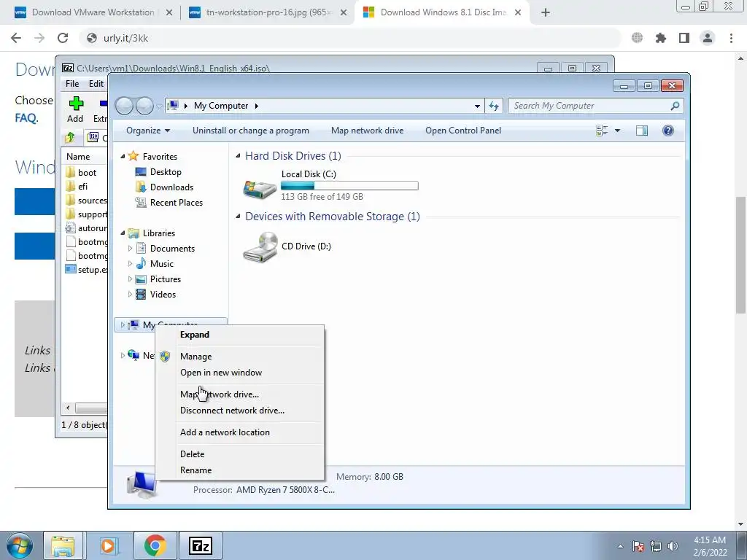This screenshot has width=747, height=560.
Task: Open new Chrome tab plus button
Action: [x=546, y=12]
